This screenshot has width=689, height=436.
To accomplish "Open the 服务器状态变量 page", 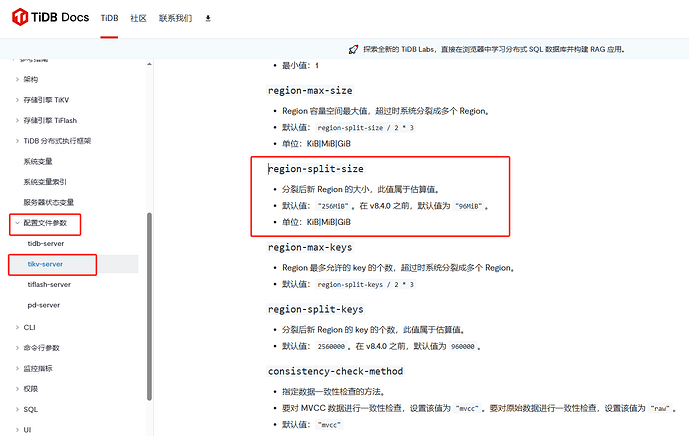I will pos(48,202).
